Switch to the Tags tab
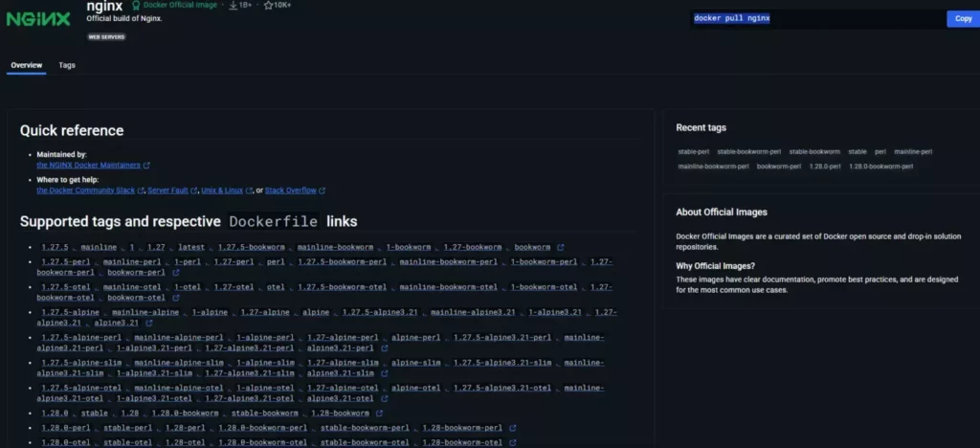Screen dimensions: 980x448 pos(67,65)
